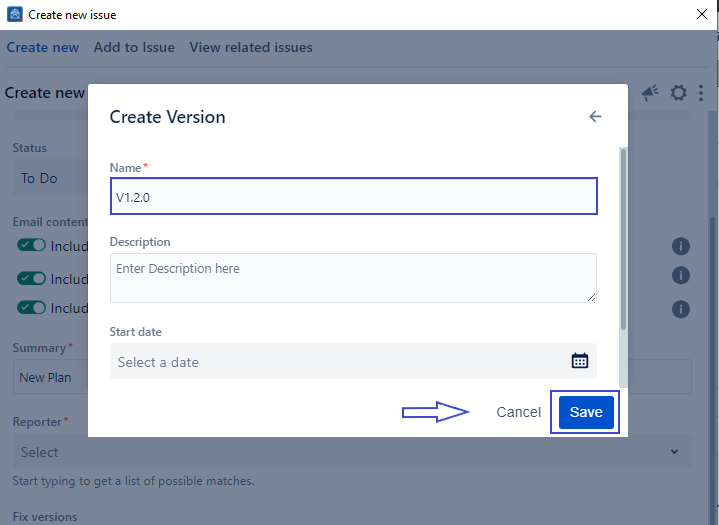Image resolution: width=719 pixels, height=525 pixels.
Task: Toggle the third Include email content switch
Action: pyautogui.click(x=32, y=308)
